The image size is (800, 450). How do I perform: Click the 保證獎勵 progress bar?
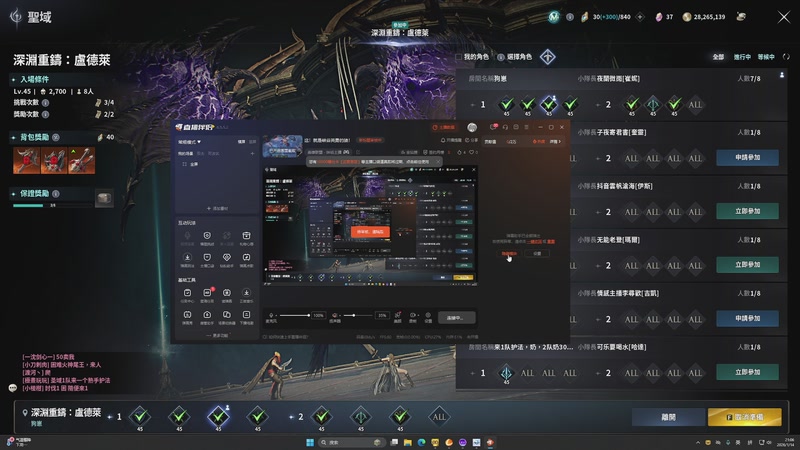pyautogui.click(x=53, y=205)
